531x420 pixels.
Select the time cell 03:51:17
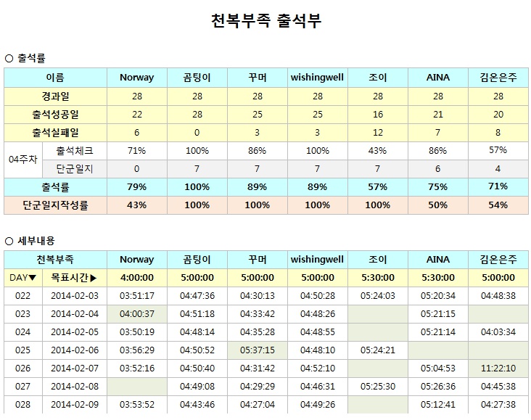(137, 296)
